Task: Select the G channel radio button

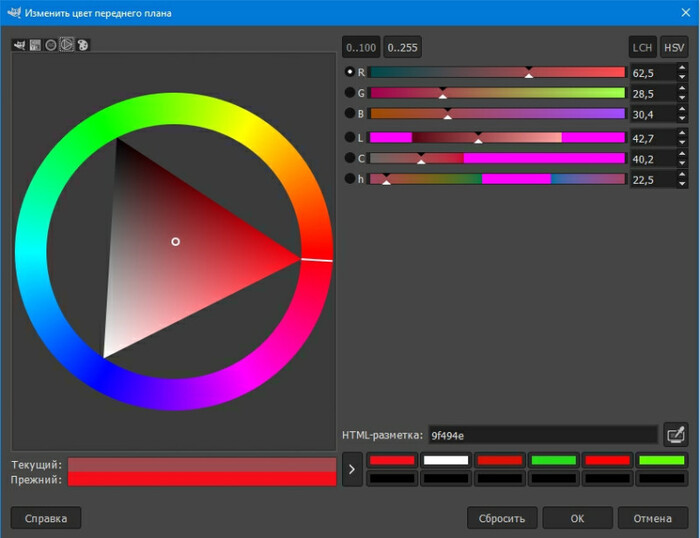Action: click(350, 92)
